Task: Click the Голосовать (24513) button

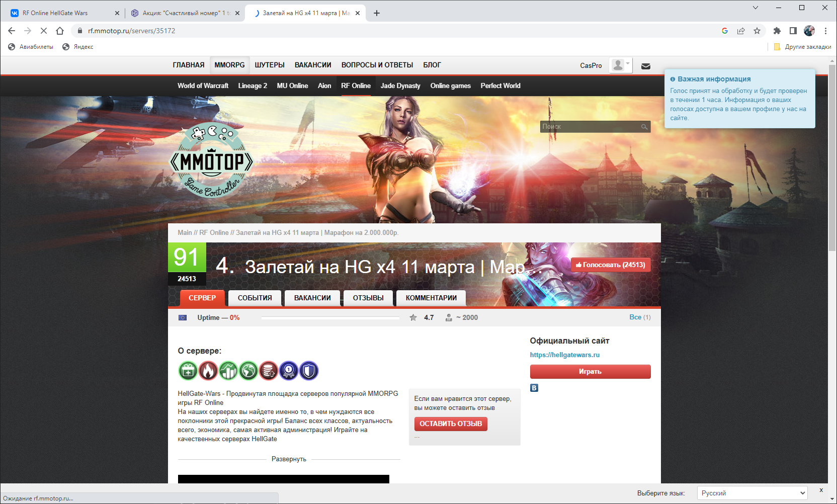Action: [x=611, y=265]
